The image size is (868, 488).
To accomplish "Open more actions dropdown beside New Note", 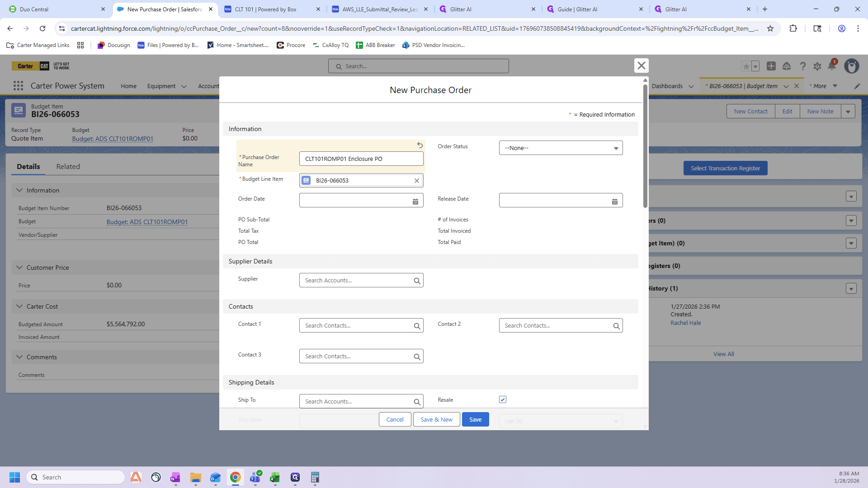I will 848,112.
